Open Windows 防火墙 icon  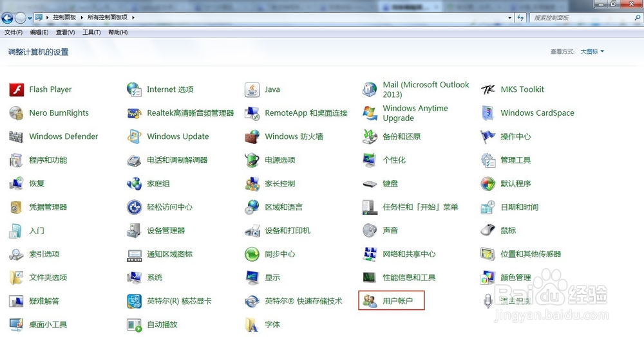(x=252, y=136)
